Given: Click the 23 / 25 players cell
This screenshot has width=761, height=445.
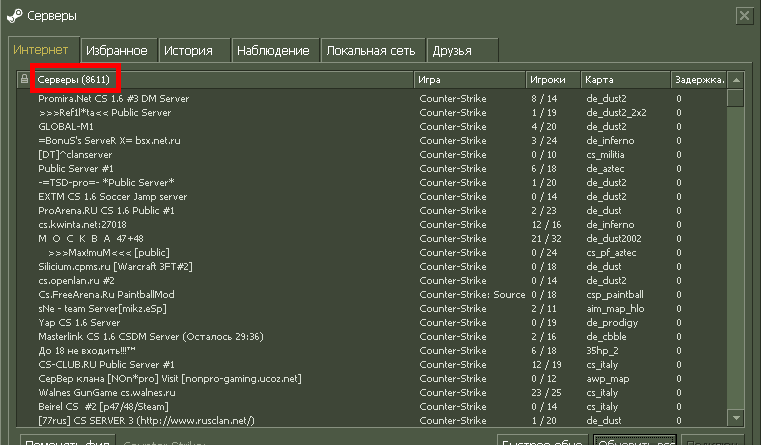Looking at the screenshot, I should coord(546,393).
